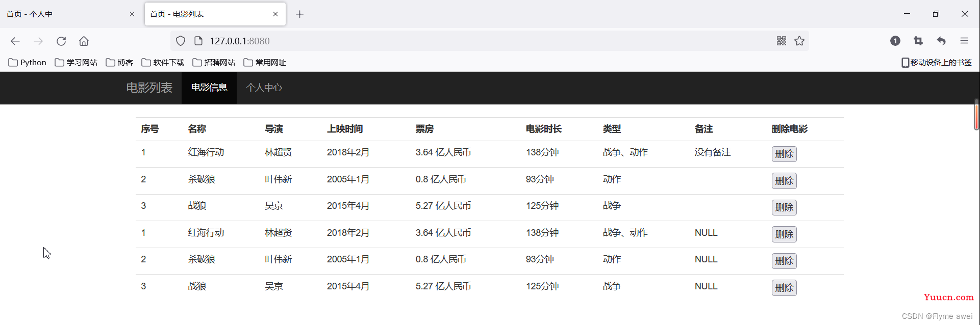The image size is (980, 325).
Task: Click the 序号 column header
Action: click(x=150, y=129)
